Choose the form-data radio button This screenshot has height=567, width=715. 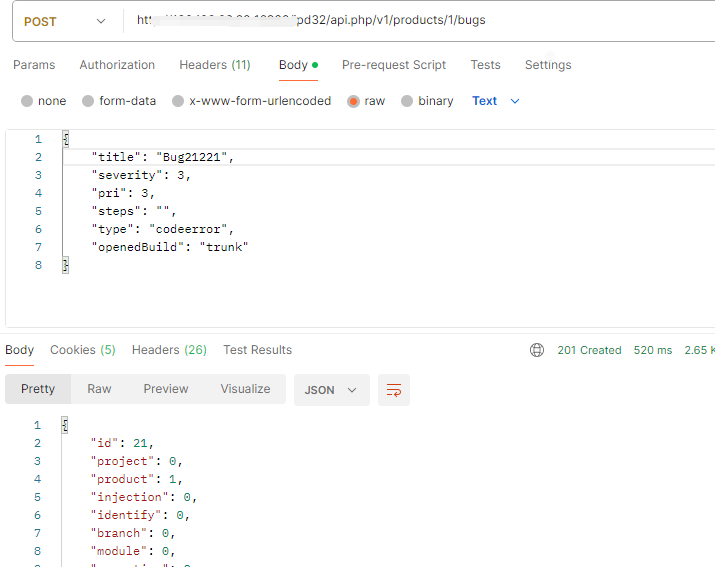point(88,101)
